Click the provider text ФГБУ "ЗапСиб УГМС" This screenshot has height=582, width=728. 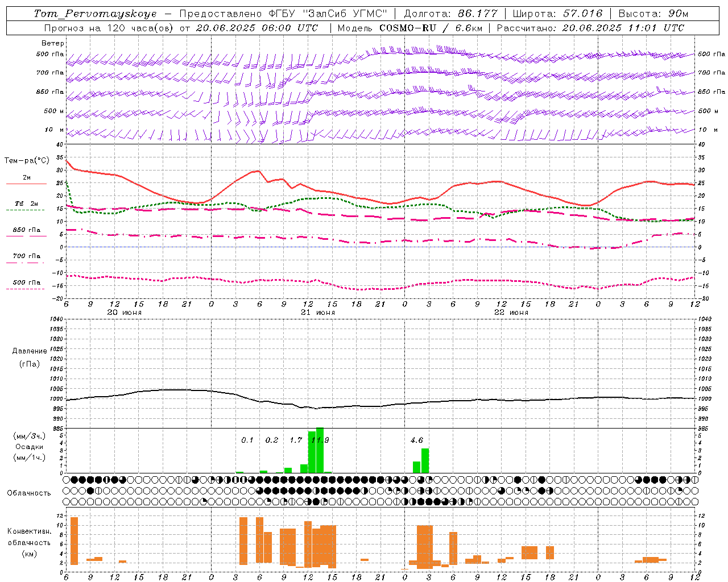tap(328, 14)
